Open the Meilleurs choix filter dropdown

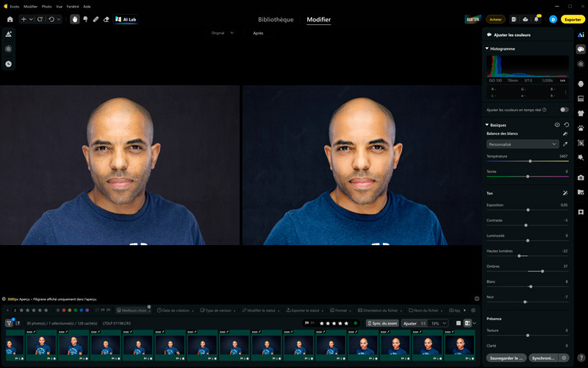(134, 310)
